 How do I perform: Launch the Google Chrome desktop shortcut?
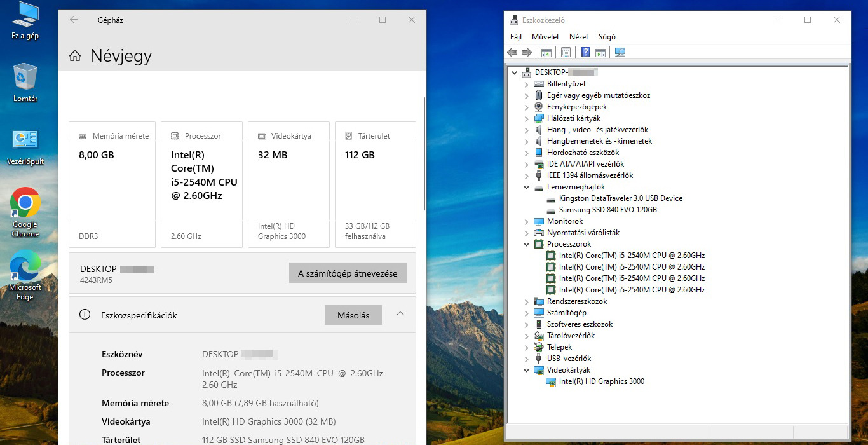tap(25, 212)
